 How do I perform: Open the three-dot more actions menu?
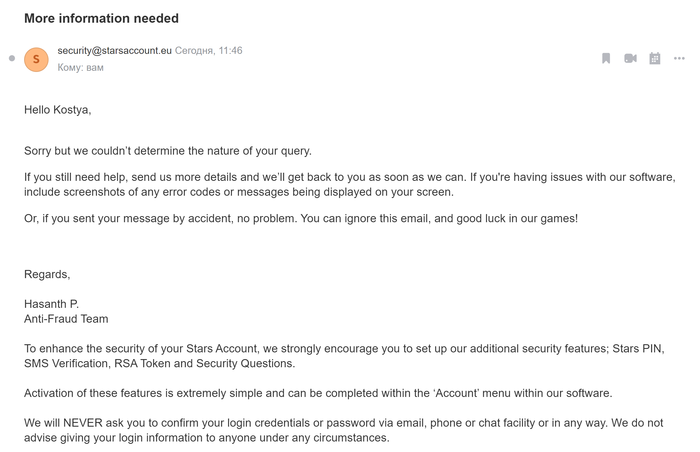[679, 59]
